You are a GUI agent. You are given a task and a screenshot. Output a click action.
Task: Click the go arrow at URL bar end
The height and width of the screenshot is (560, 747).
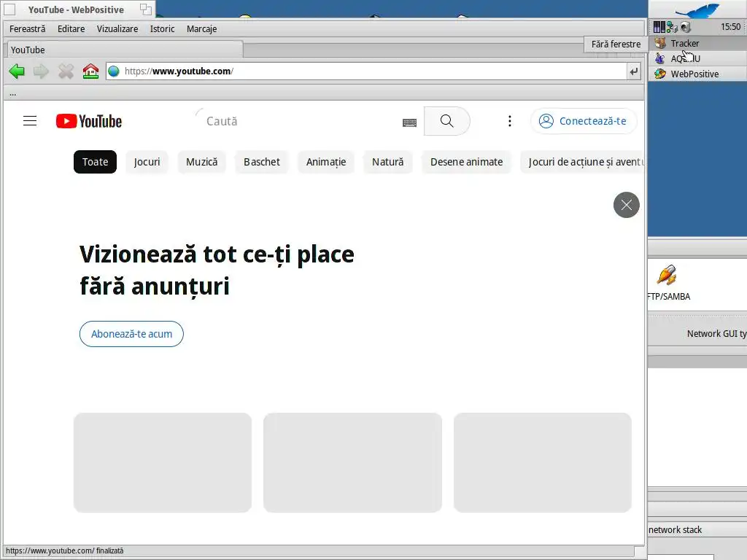point(634,71)
